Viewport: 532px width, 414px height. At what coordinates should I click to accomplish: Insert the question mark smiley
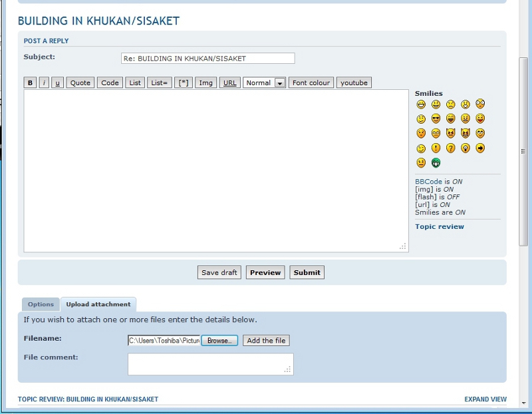click(450, 148)
